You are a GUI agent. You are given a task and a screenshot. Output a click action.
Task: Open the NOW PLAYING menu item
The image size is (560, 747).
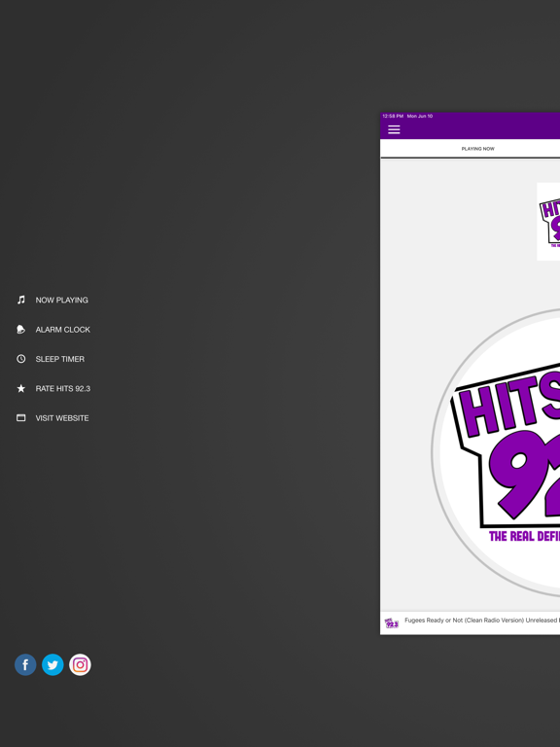(x=62, y=301)
